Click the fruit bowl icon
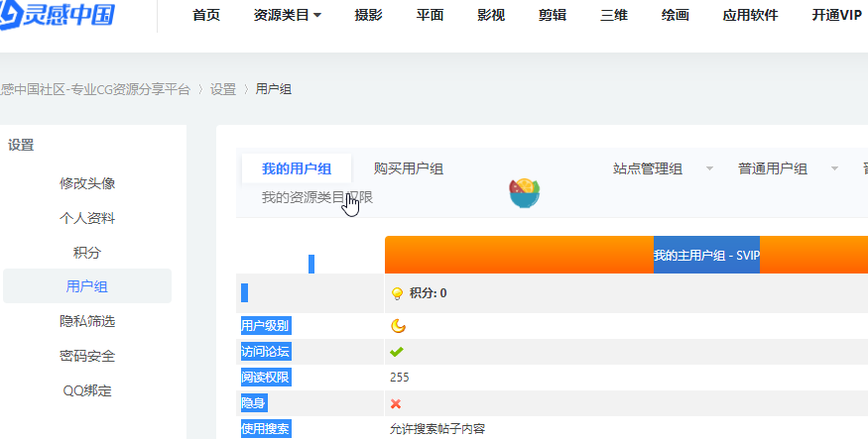The image size is (868, 439). 524,193
